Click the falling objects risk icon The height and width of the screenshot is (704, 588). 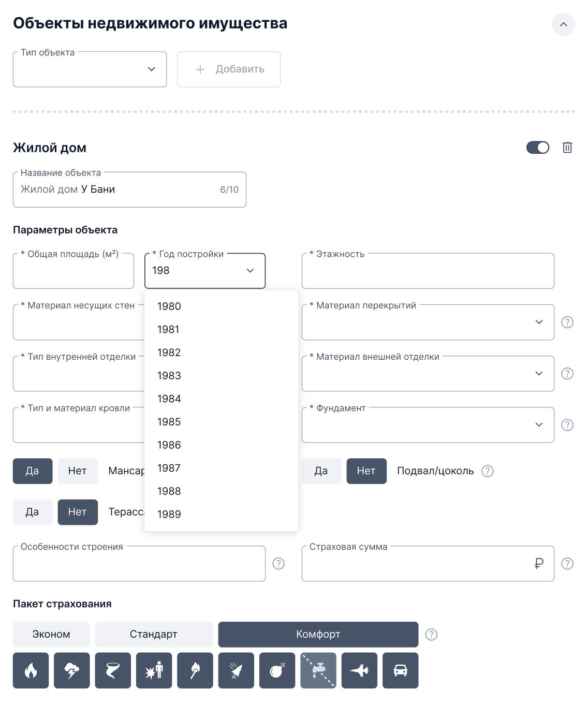[236, 670]
